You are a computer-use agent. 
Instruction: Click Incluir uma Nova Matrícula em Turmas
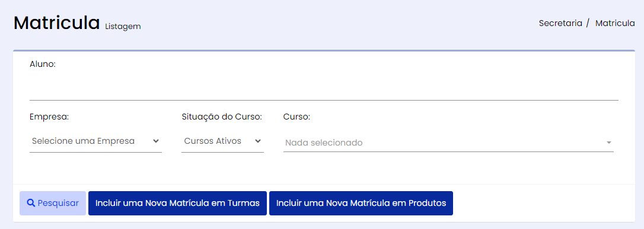coord(177,203)
